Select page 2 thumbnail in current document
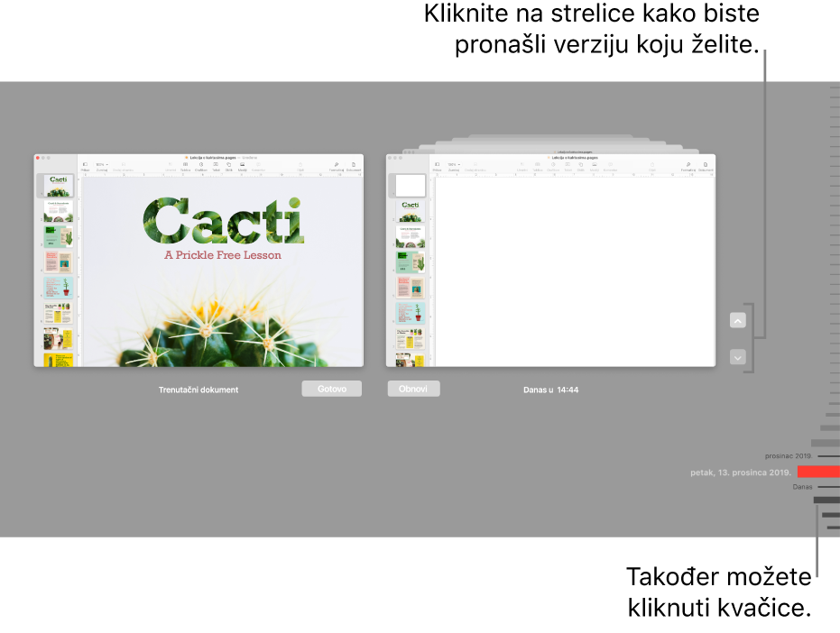 pyautogui.click(x=58, y=211)
